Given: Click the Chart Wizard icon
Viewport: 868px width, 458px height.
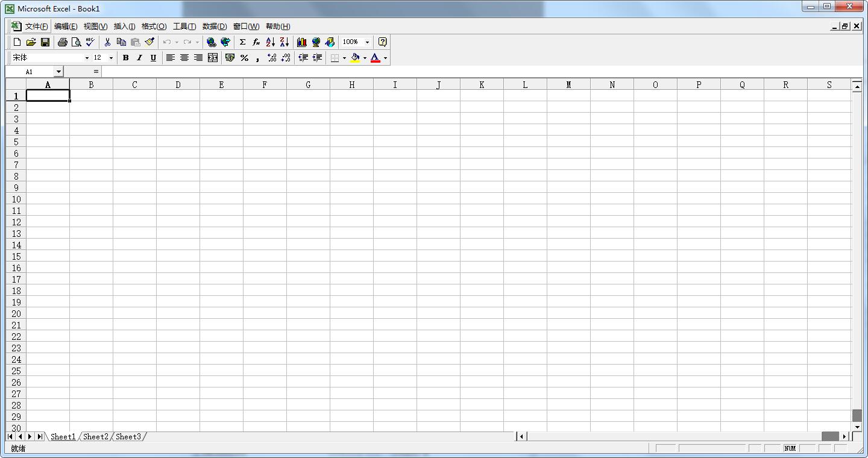Looking at the screenshot, I should click(301, 42).
